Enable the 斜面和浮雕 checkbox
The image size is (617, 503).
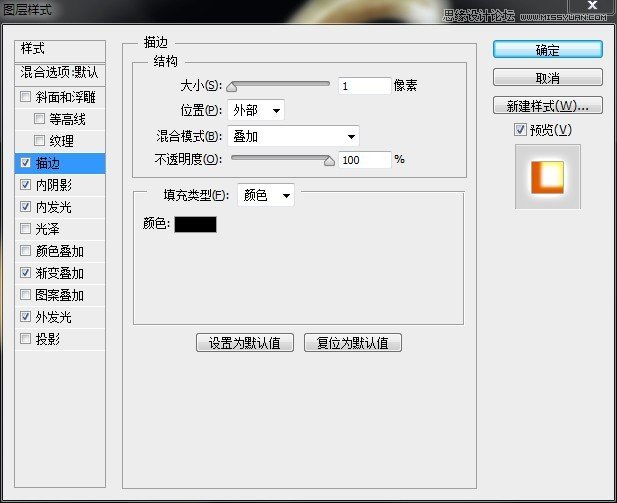point(25,96)
